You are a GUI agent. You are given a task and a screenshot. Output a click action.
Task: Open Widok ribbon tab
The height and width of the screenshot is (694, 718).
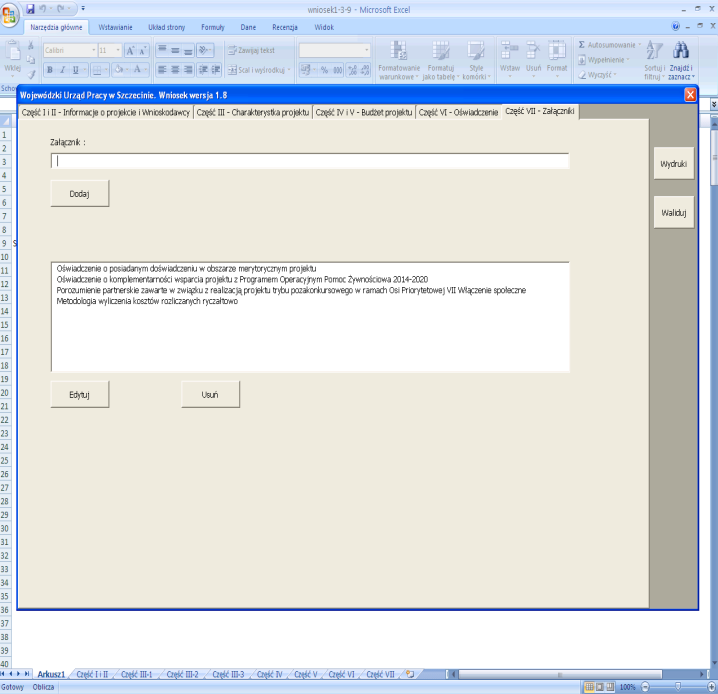(324, 27)
